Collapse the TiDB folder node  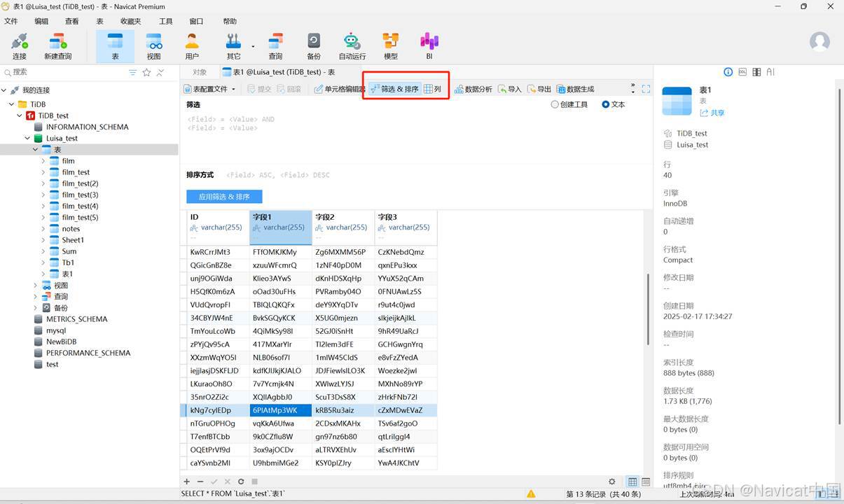coord(11,104)
